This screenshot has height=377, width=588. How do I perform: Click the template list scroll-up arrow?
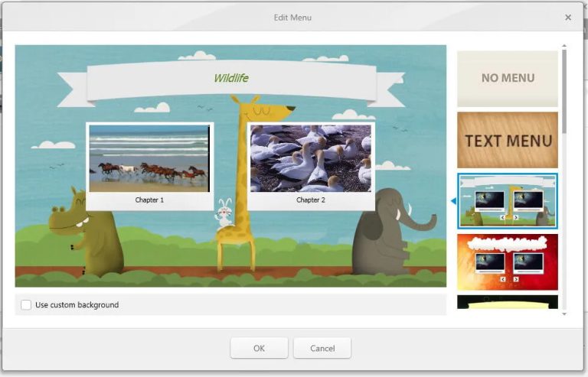click(x=564, y=46)
